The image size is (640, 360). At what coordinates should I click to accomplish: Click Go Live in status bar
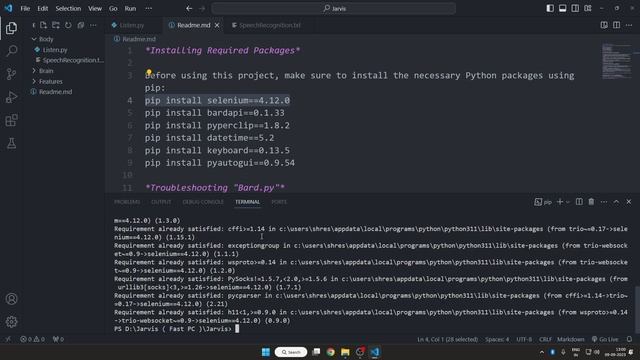605,339
